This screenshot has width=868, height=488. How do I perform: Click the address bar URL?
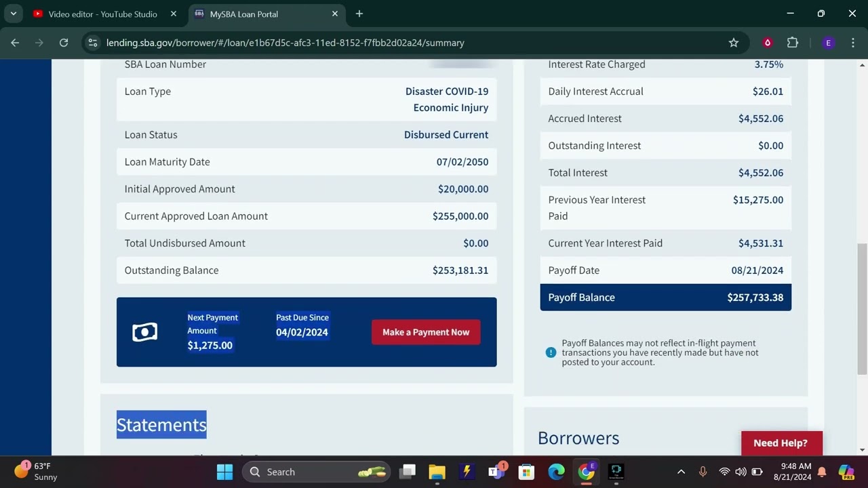coord(285,43)
